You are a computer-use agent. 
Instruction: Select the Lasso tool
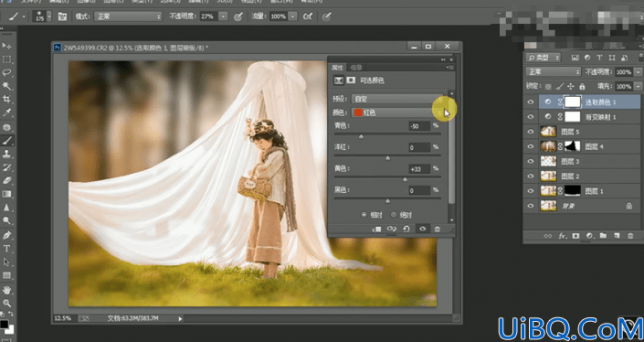coord(6,73)
